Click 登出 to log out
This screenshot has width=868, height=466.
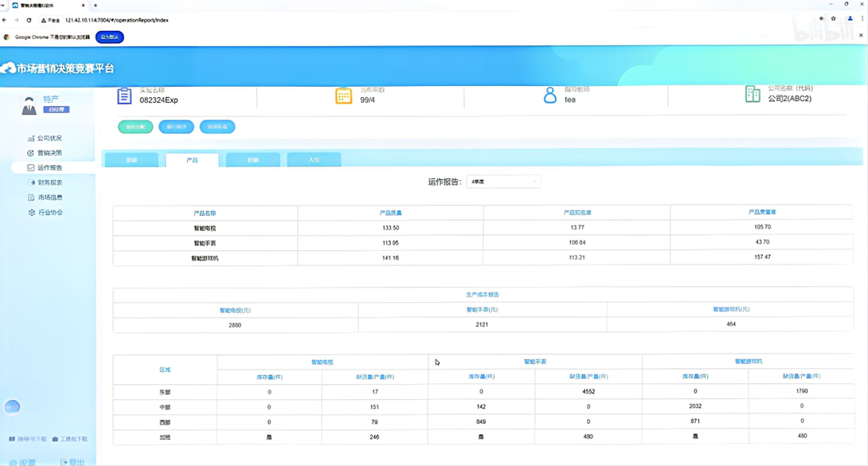click(73, 462)
